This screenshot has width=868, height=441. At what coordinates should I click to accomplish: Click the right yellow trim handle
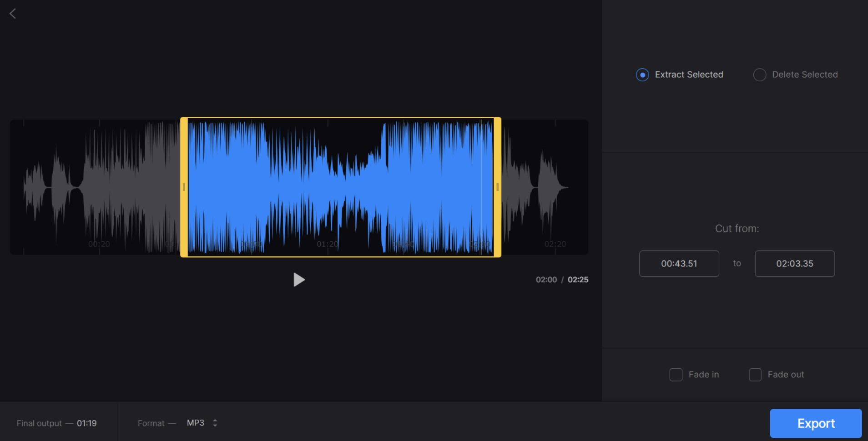(497, 187)
